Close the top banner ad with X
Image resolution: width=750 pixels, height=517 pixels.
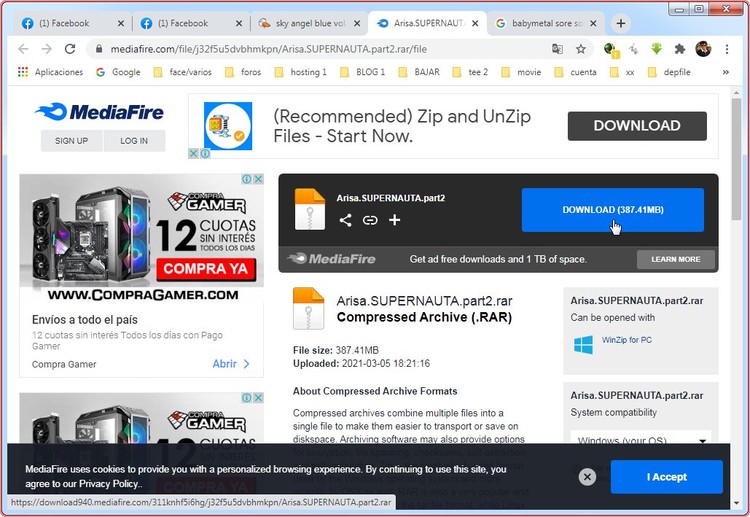click(x=193, y=154)
